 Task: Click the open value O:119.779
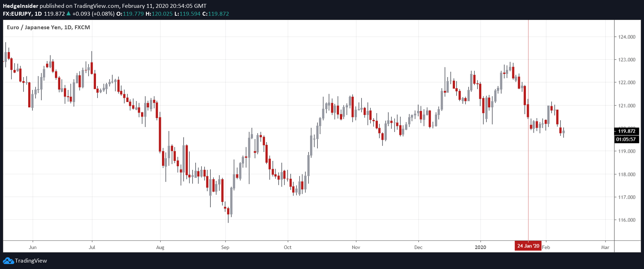(x=130, y=14)
